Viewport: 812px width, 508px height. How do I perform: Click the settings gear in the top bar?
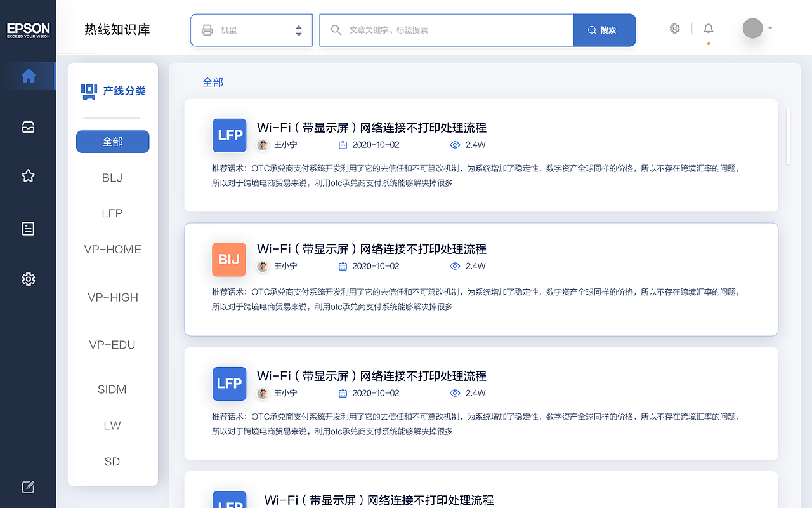click(674, 28)
